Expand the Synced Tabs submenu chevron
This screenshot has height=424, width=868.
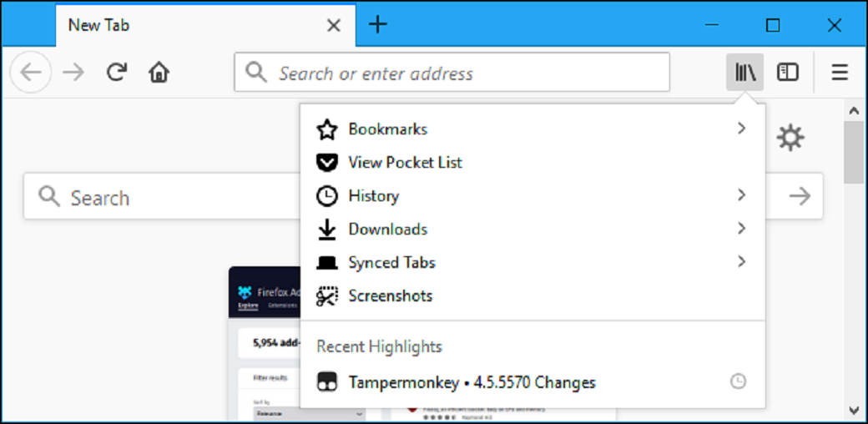[x=742, y=261]
